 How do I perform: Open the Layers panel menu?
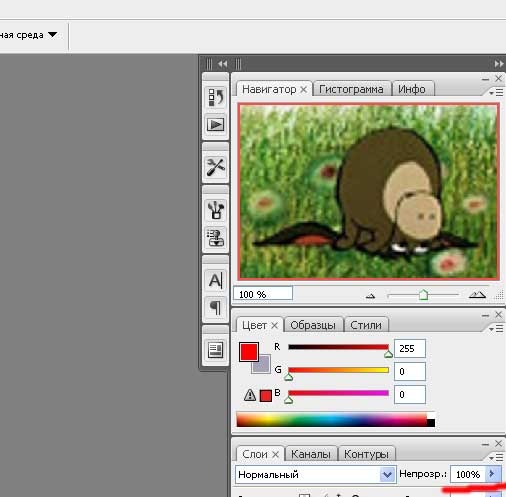[x=496, y=457]
